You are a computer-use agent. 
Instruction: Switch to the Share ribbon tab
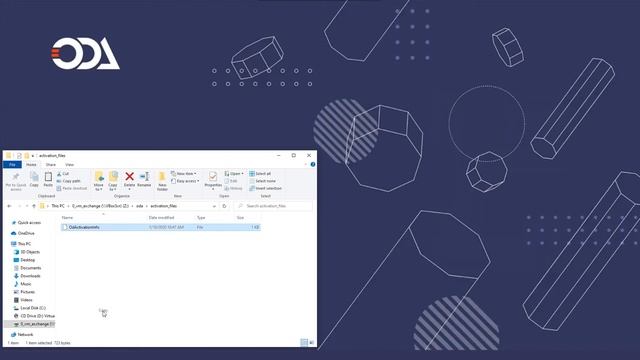coord(51,164)
